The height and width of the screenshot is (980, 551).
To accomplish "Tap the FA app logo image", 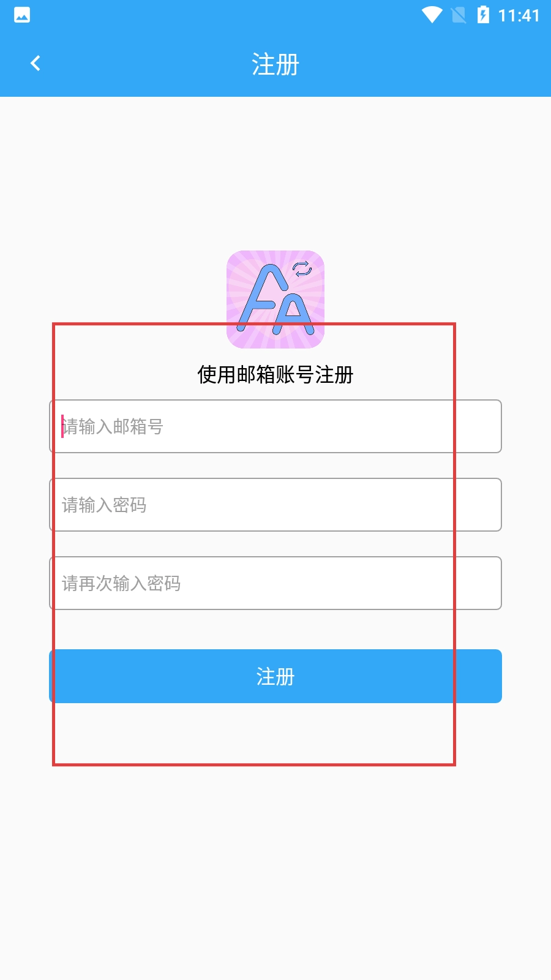I will pyautogui.click(x=275, y=300).
